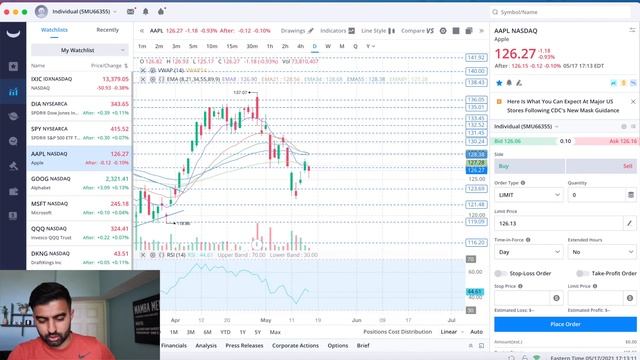Open the star Watchlists page in left sidebar
This screenshot has width=640, height=360.
13,66
